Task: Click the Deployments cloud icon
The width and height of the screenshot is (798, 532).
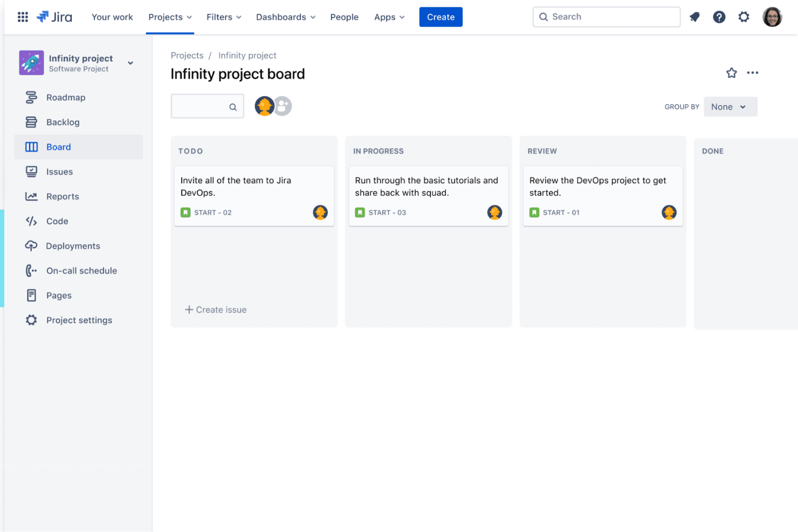Action: [31, 246]
